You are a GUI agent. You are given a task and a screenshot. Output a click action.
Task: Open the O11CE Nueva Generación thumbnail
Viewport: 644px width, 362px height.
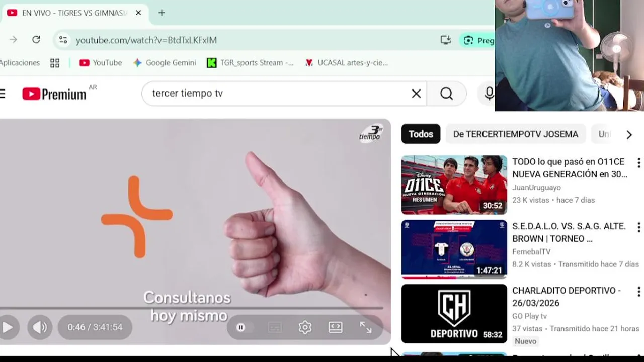(454, 185)
